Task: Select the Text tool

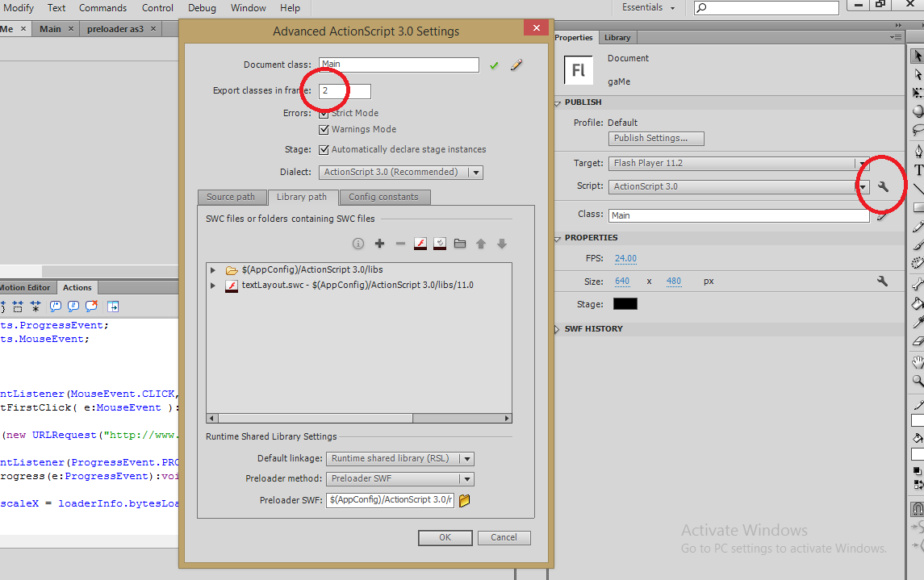Action: 918,170
